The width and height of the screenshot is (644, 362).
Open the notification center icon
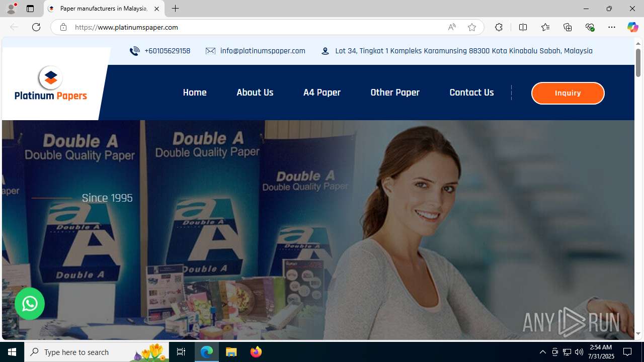[628, 352]
